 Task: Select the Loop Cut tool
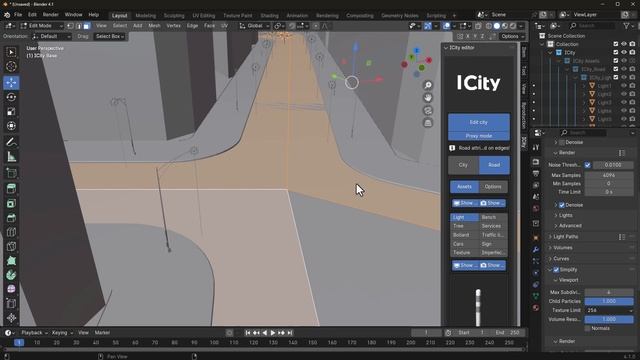pos(11,232)
